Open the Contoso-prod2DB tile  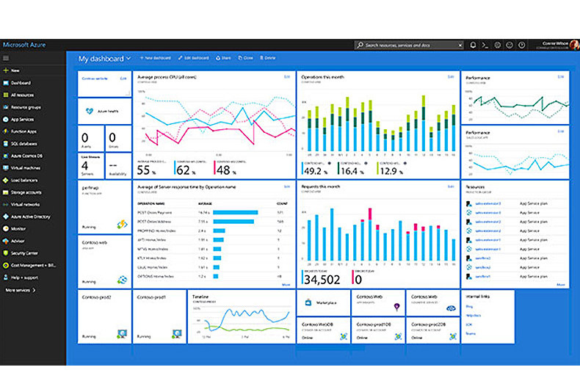click(x=432, y=330)
